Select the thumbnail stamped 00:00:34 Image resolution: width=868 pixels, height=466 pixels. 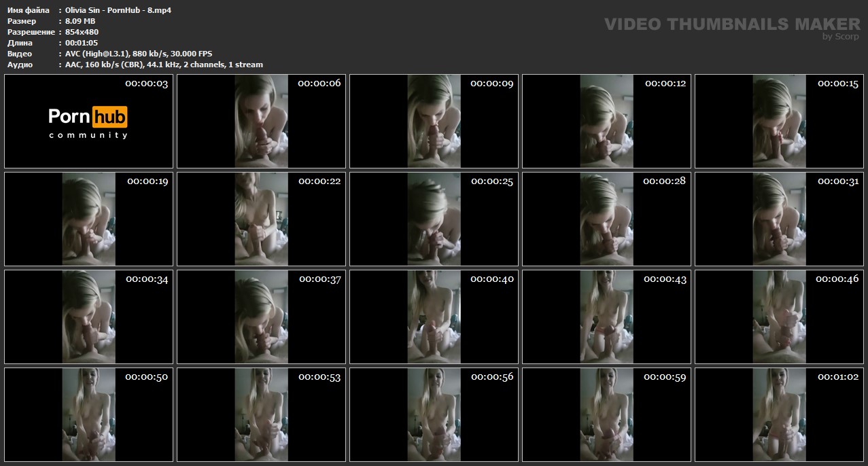88,317
